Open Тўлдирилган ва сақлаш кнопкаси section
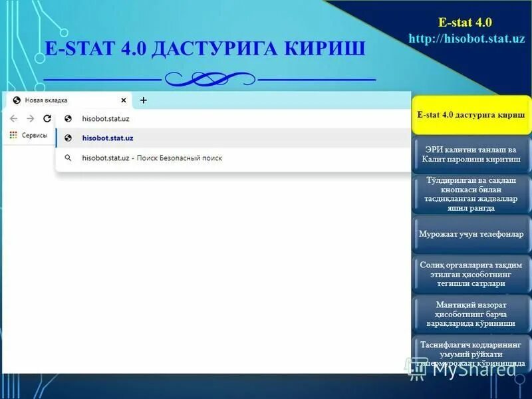The width and height of the screenshot is (532, 399). tap(471, 194)
